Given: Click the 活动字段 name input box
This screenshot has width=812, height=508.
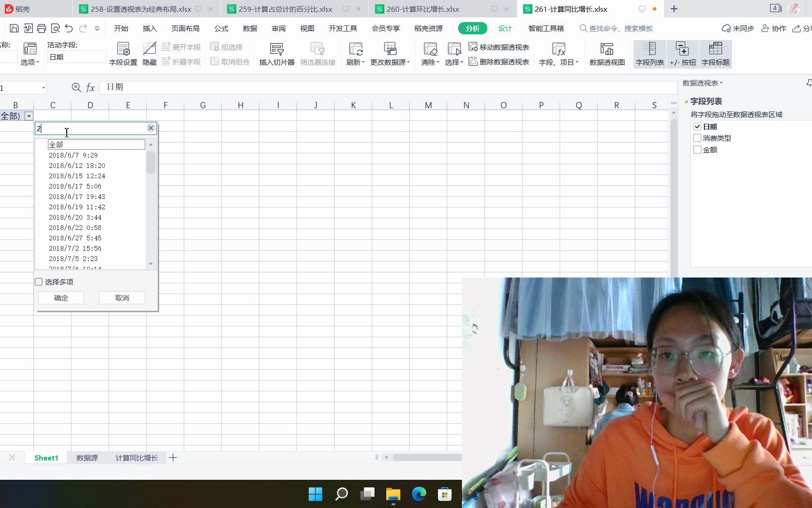Looking at the screenshot, I should coord(76,57).
